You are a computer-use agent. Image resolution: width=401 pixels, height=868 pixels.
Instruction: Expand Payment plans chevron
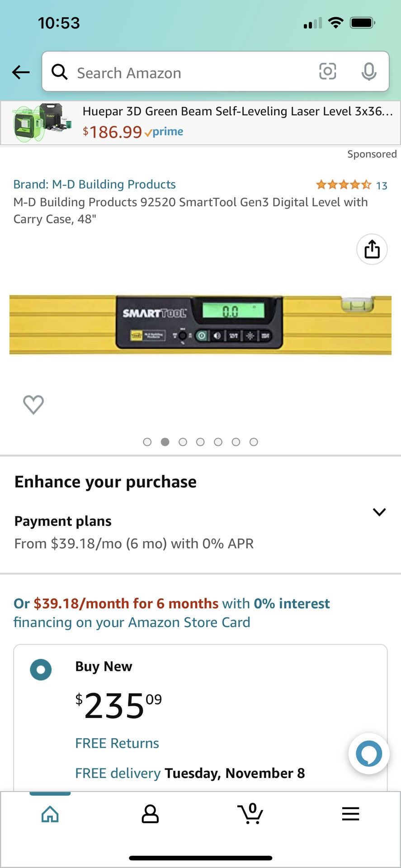[x=379, y=512]
